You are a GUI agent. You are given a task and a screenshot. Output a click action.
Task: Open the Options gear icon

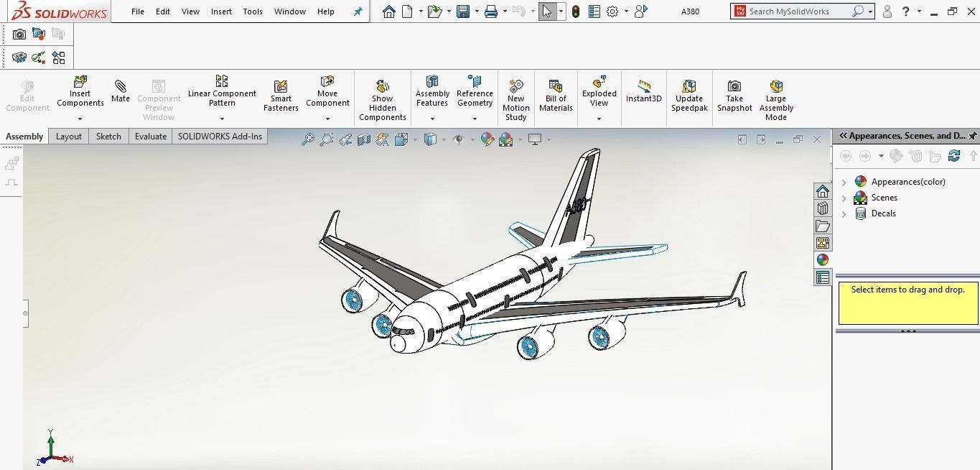pyautogui.click(x=612, y=11)
